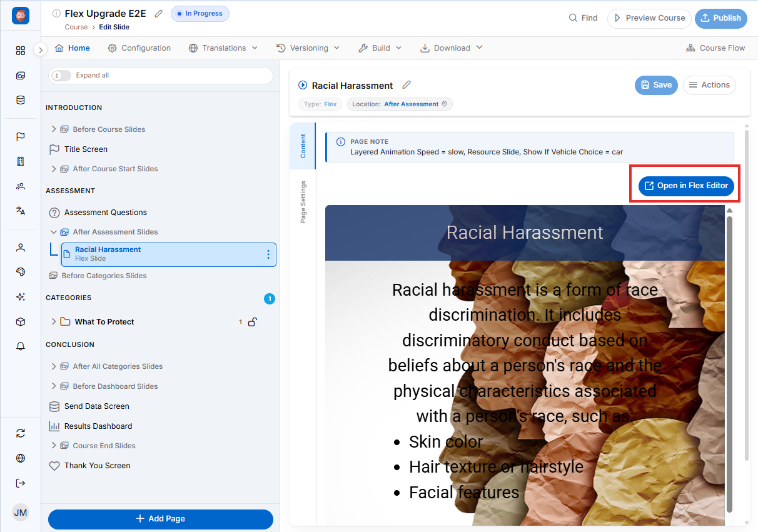Collapse the After Assessment Slides group
758x532 pixels.
pos(54,232)
